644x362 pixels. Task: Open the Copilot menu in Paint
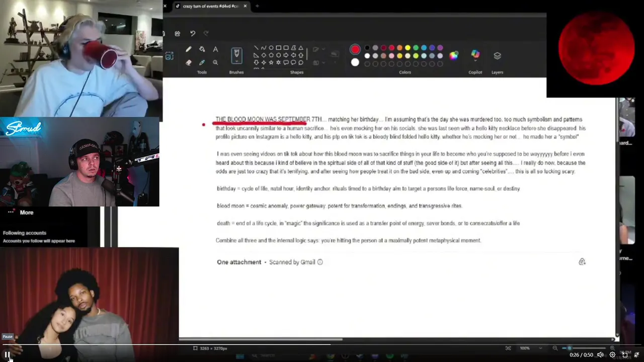475,55
